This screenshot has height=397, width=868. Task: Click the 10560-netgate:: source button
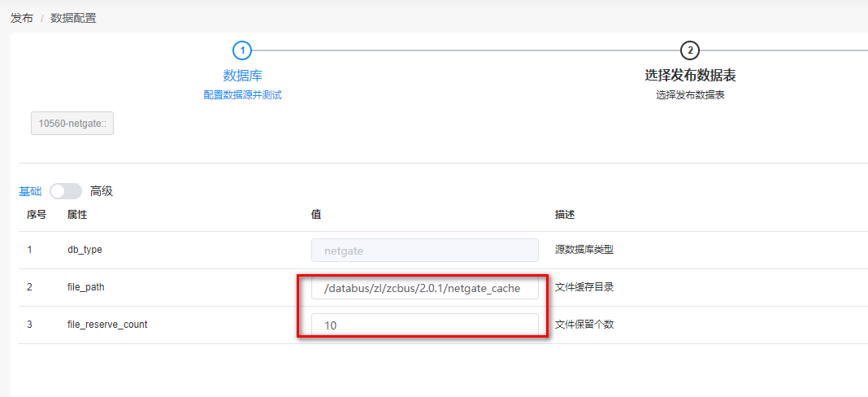[72, 123]
